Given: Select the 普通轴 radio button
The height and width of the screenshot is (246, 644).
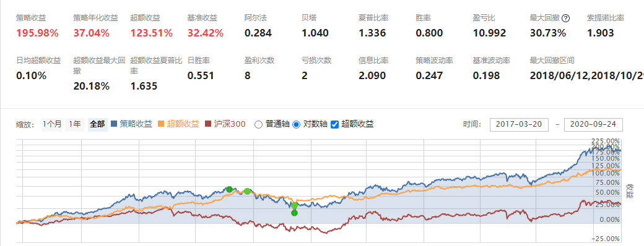Looking at the screenshot, I should [258, 124].
